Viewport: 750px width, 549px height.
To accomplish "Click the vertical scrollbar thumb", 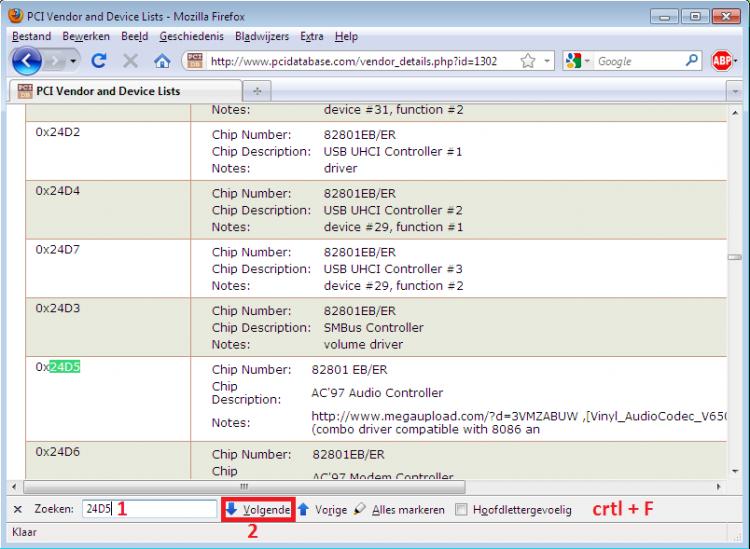I will 735,257.
